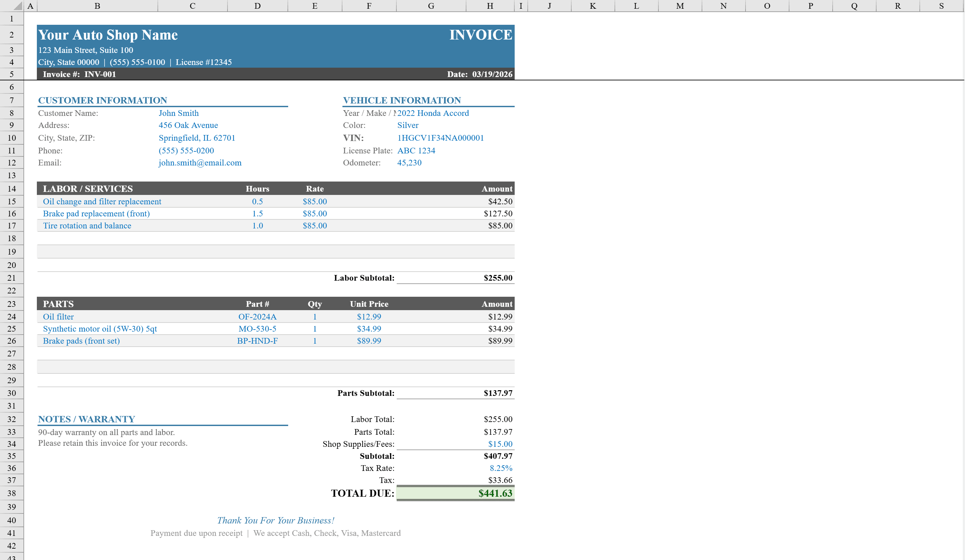Select '123 Main Street, Suite 100' cell
The width and height of the screenshot is (965, 560).
coord(86,50)
